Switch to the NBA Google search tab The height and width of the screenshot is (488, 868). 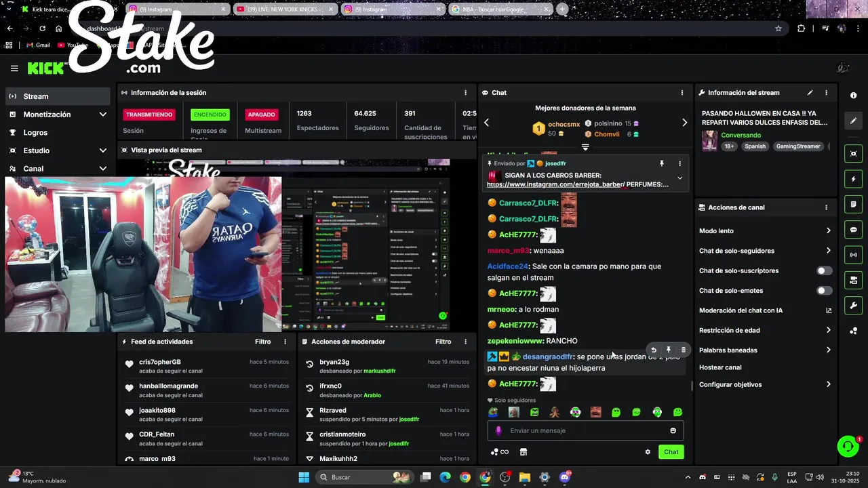[499, 9]
